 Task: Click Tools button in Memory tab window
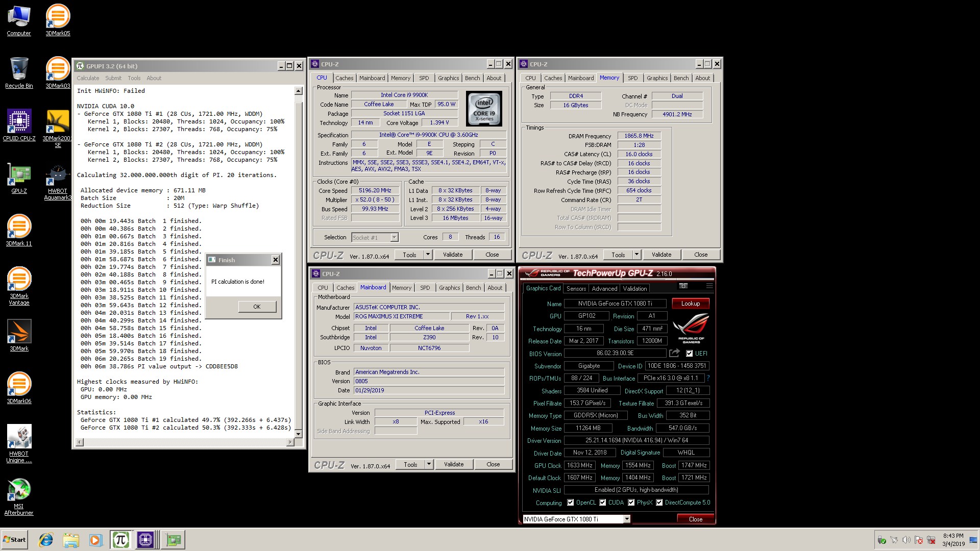pyautogui.click(x=618, y=255)
